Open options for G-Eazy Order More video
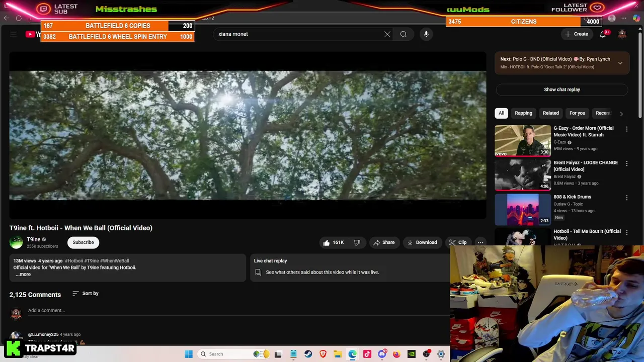Screen dimensions: 644x362 tap(627, 129)
